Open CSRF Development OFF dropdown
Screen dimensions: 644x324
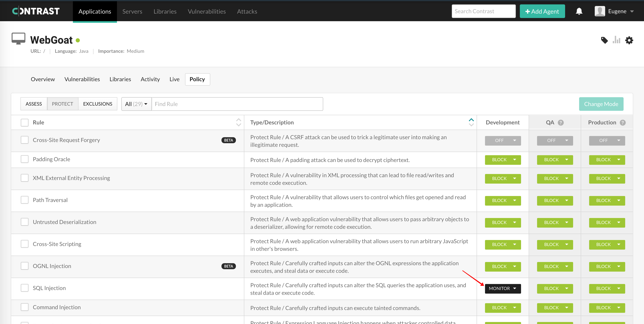(x=503, y=141)
